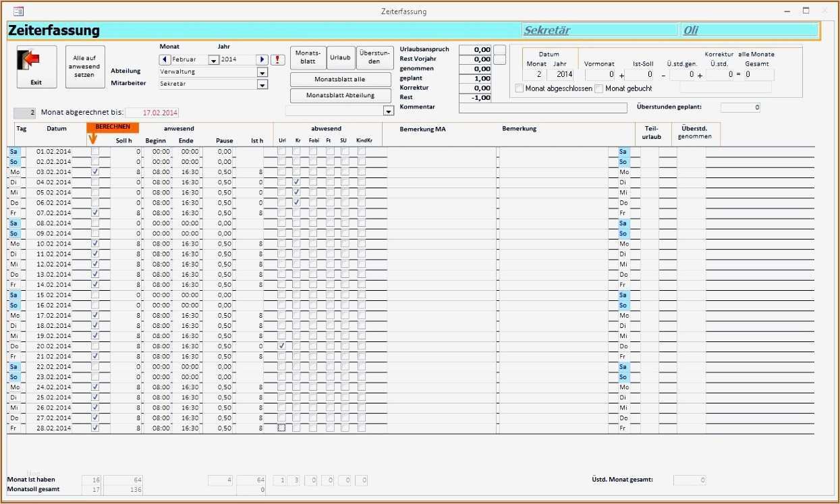Open the Urlaub overview
The image size is (840, 504).
point(341,57)
